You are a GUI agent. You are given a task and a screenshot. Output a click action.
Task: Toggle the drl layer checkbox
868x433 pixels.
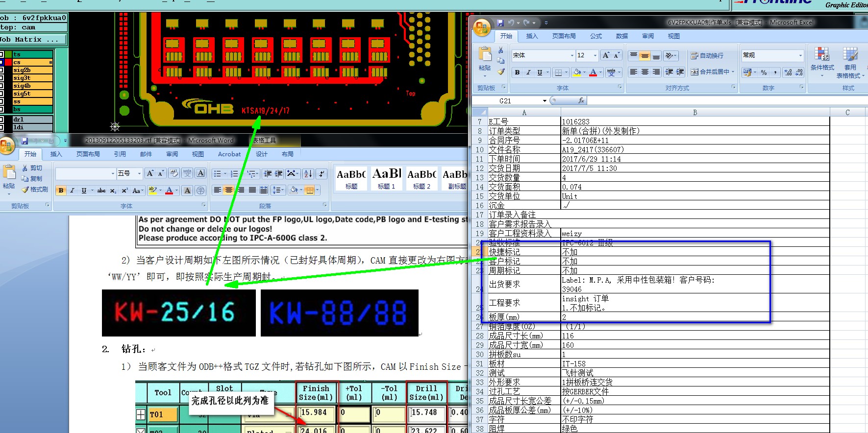[2, 119]
